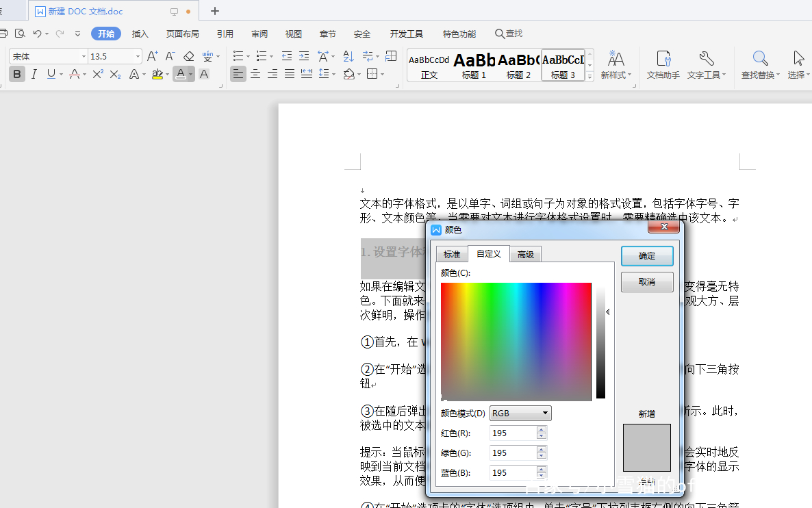Toggle bold formatting
The height and width of the screenshot is (508, 812).
(x=16, y=74)
